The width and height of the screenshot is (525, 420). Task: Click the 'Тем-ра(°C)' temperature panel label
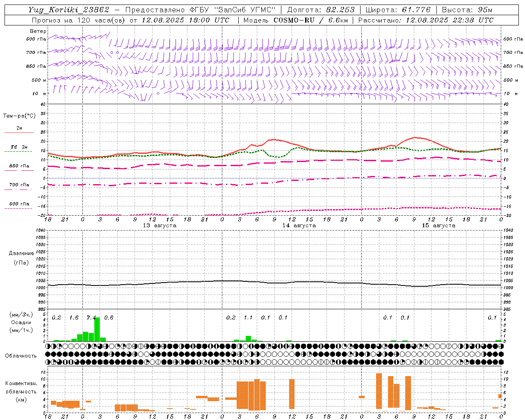tap(19, 116)
